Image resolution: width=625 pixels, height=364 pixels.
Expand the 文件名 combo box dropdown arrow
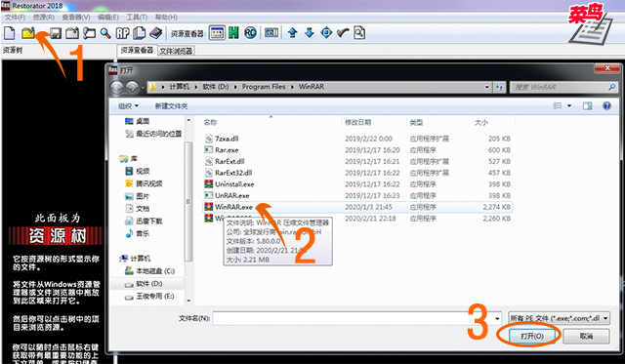tap(497, 318)
